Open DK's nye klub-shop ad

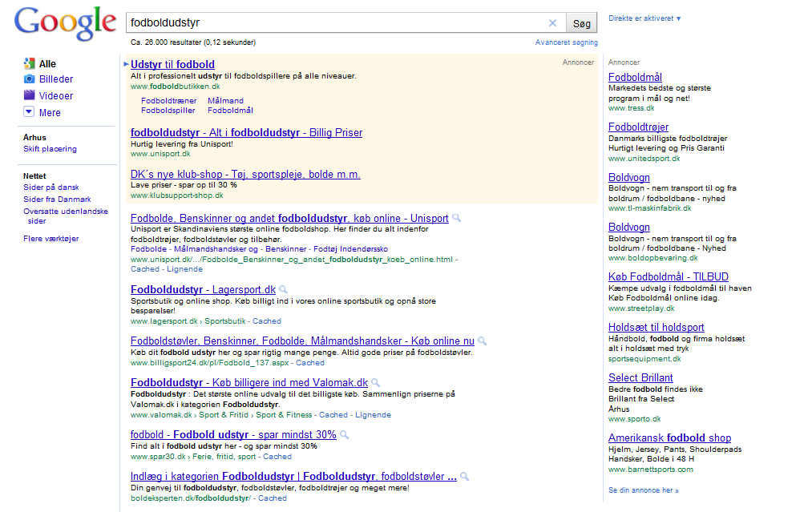[x=245, y=175]
